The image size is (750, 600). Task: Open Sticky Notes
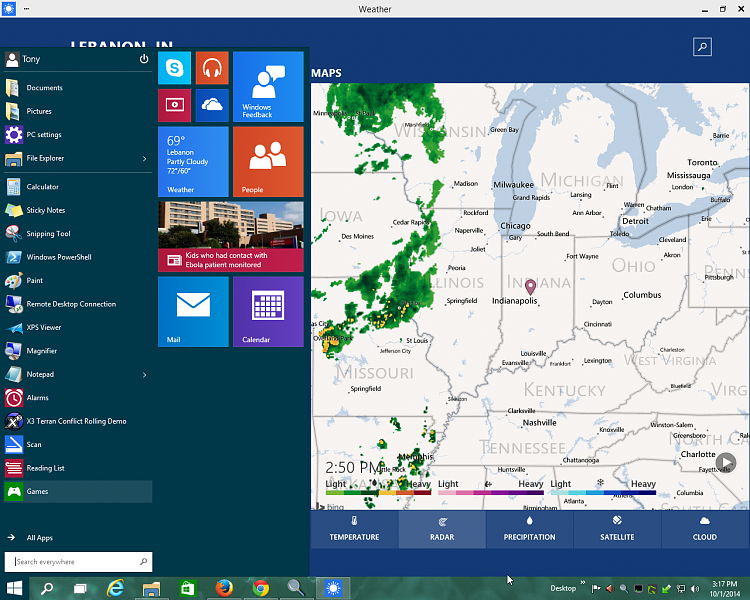pyautogui.click(x=78, y=210)
